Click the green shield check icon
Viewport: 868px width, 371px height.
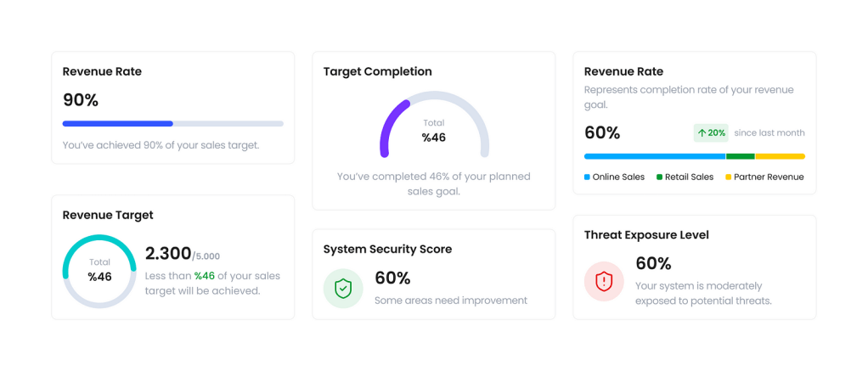coord(343,289)
